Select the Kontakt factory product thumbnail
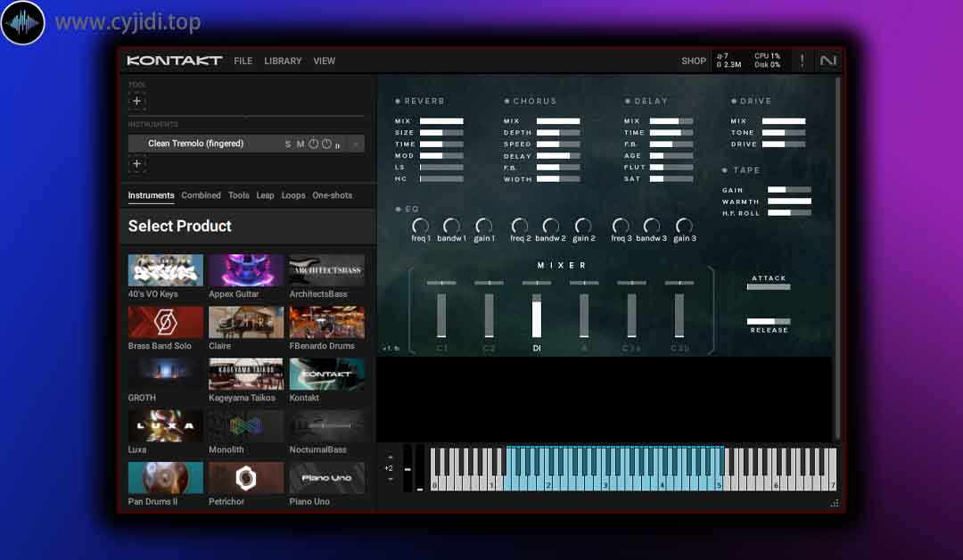 coord(326,374)
